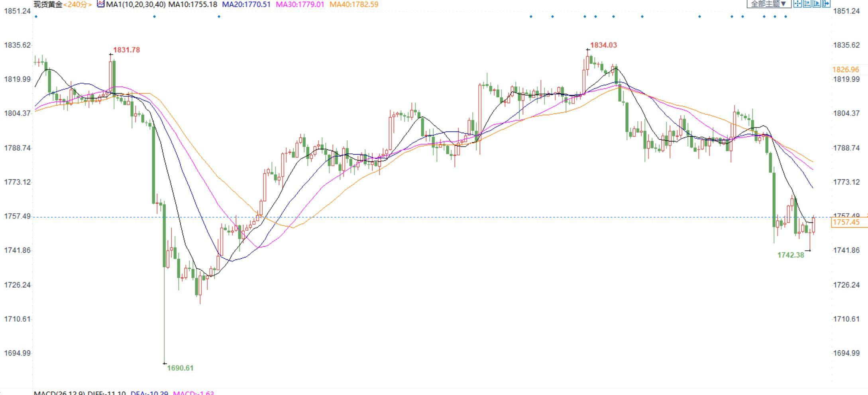Click the MA1(10,20,30,40) indicator label

(136, 5)
